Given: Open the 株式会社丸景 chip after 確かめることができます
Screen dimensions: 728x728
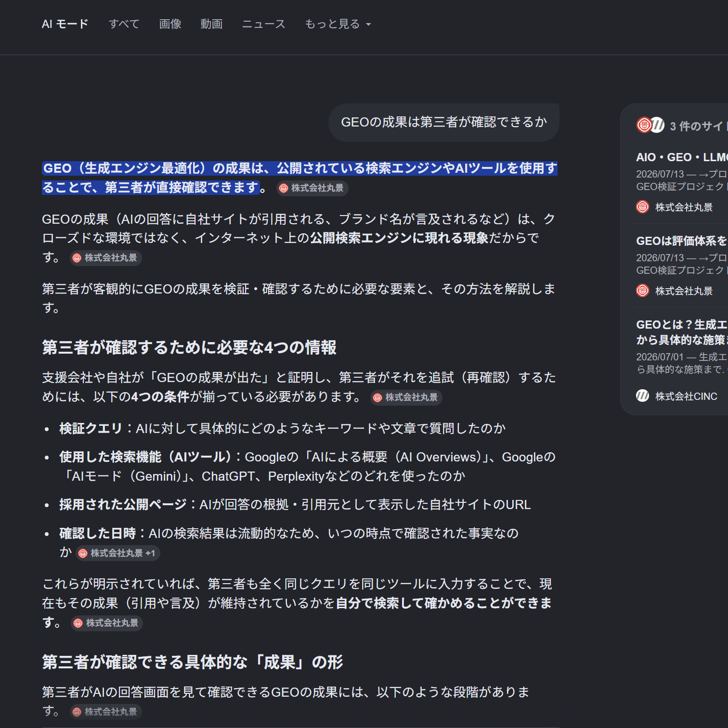Looking at the screenshot, I should (x=107, y=623).
